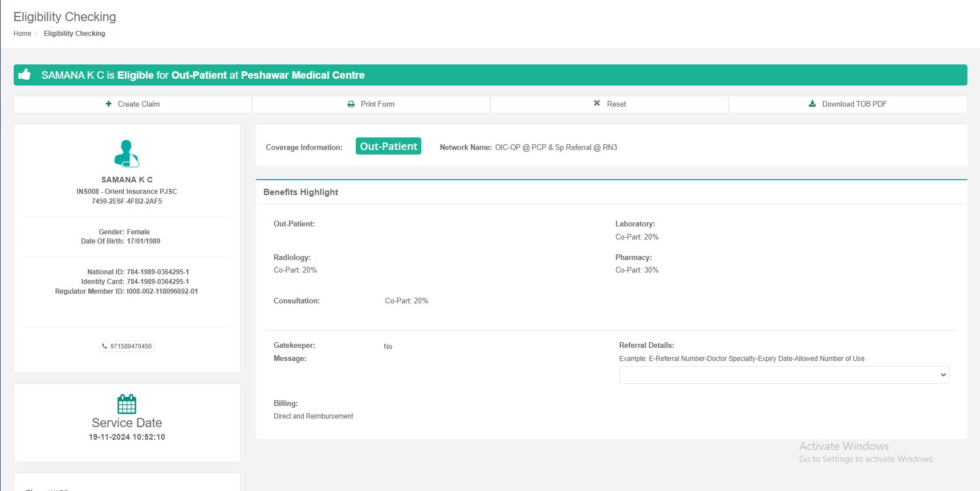Click the green Out-Patient coverage badge

pos(388,146)
